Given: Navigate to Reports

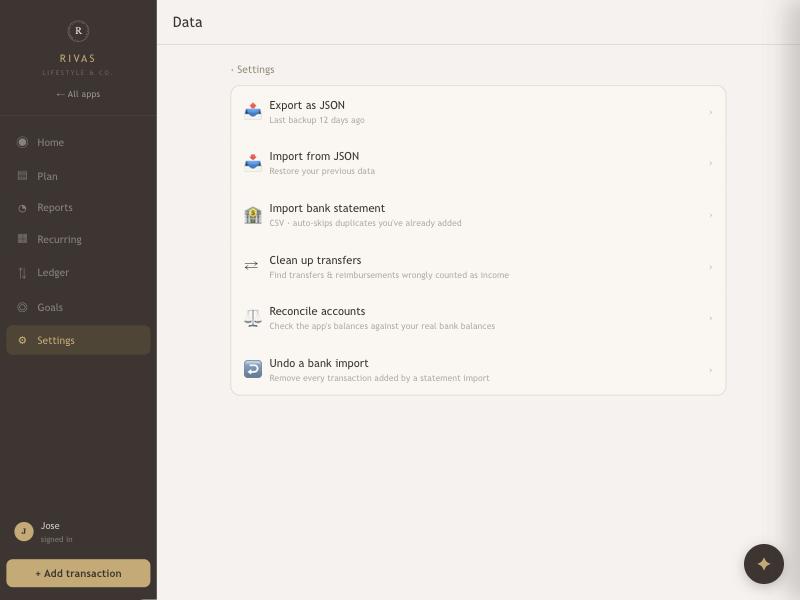Looking at the screenshot, I should point(78,208).
